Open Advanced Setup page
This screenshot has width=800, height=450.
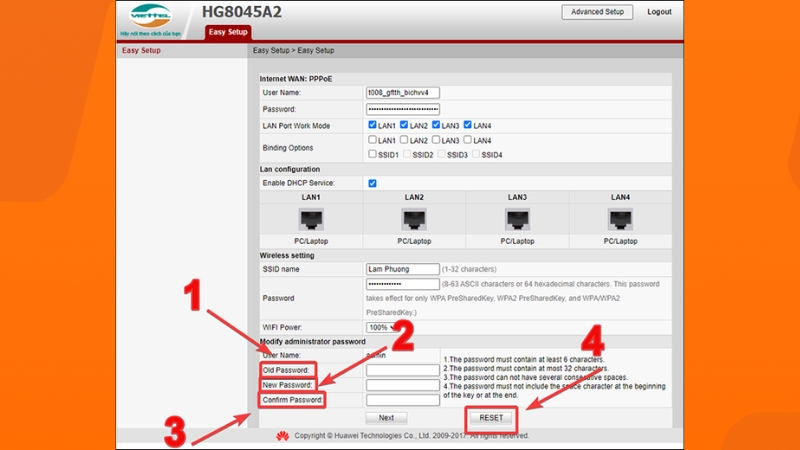coord(597,12)
